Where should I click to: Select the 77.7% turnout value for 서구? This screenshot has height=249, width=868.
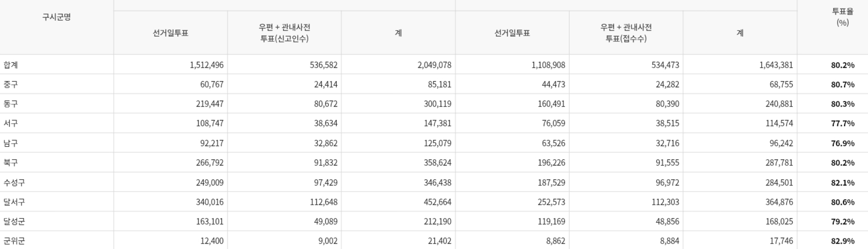tap(842, 123)
